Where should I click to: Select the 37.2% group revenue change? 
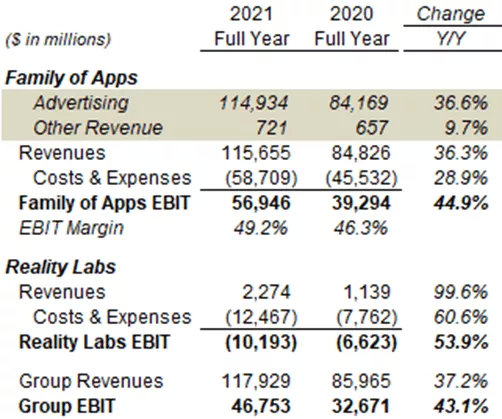[461, 381]
